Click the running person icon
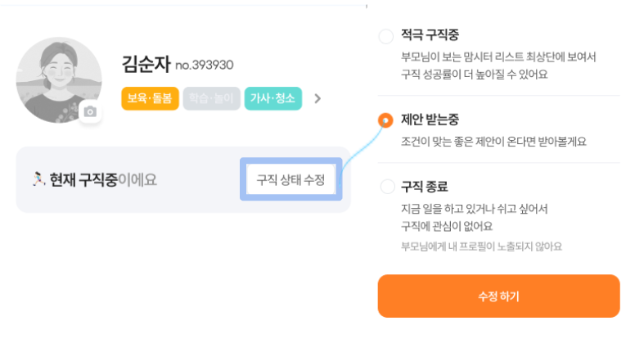 [x=37, y=179]
